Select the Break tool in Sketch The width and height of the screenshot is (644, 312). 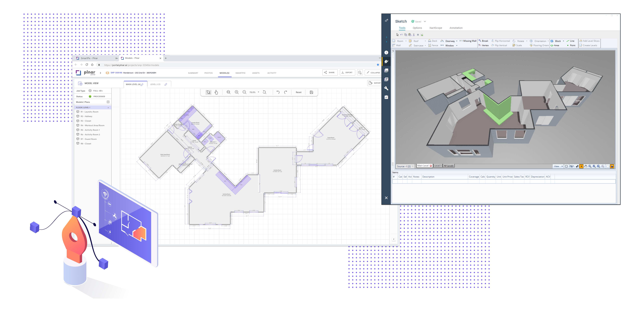click(483, 41)
